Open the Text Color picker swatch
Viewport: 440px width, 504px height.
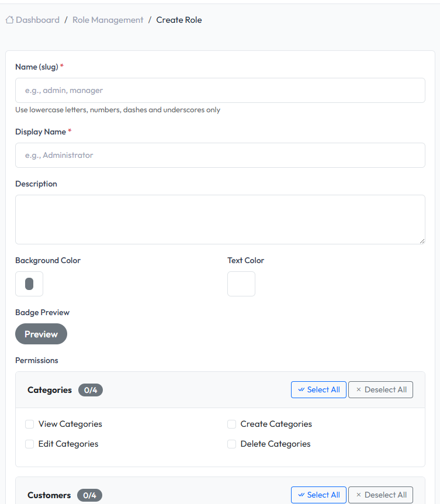tap(241, 284)
